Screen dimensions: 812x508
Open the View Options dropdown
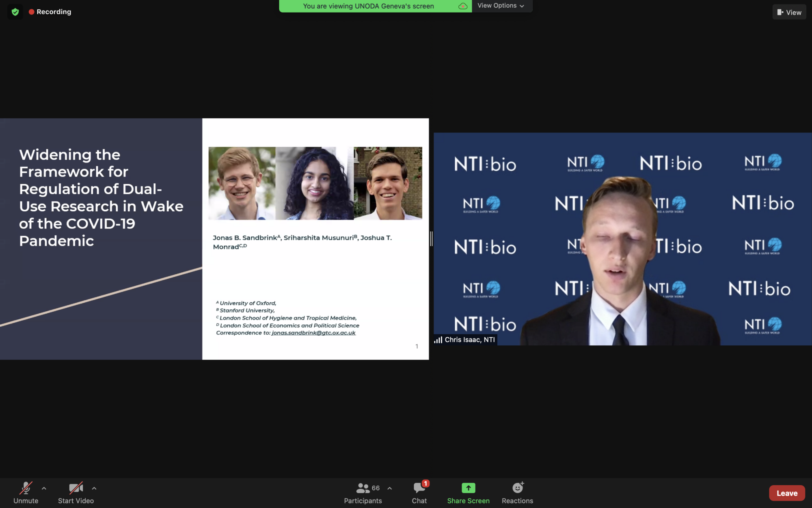501,6
